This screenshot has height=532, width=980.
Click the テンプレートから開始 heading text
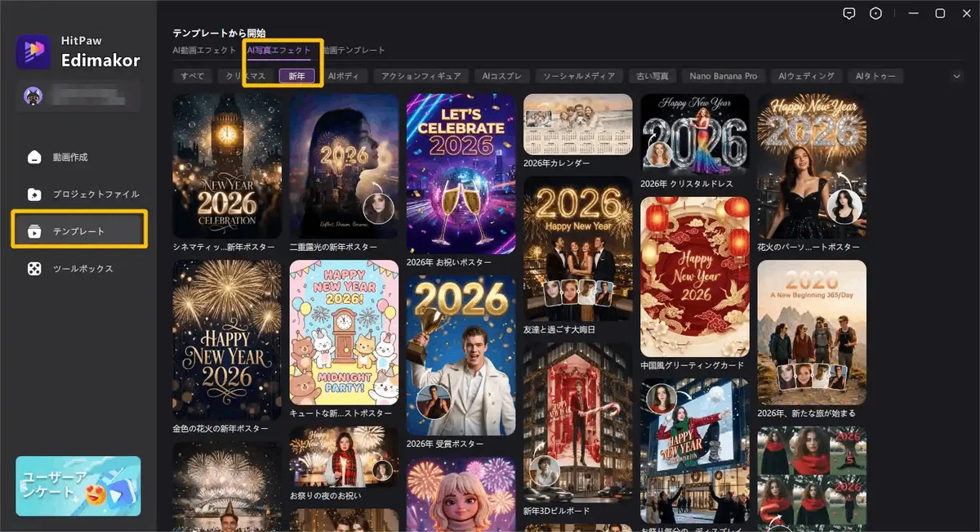pyautogui.click(x=219, y=34)
